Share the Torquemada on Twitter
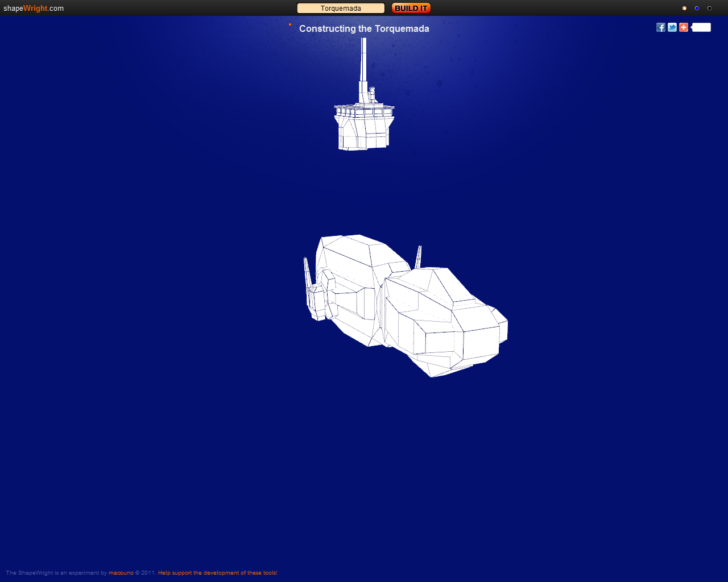 [x=672, y=27]
